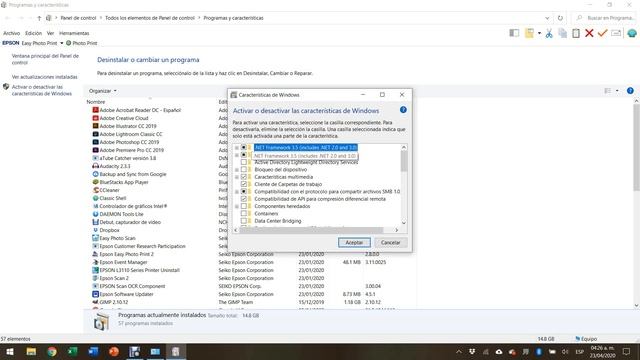Open Google Chrome from the taskbar
Image resolution: width=640 pixels, height=360 pixels.
coord(52,351)
